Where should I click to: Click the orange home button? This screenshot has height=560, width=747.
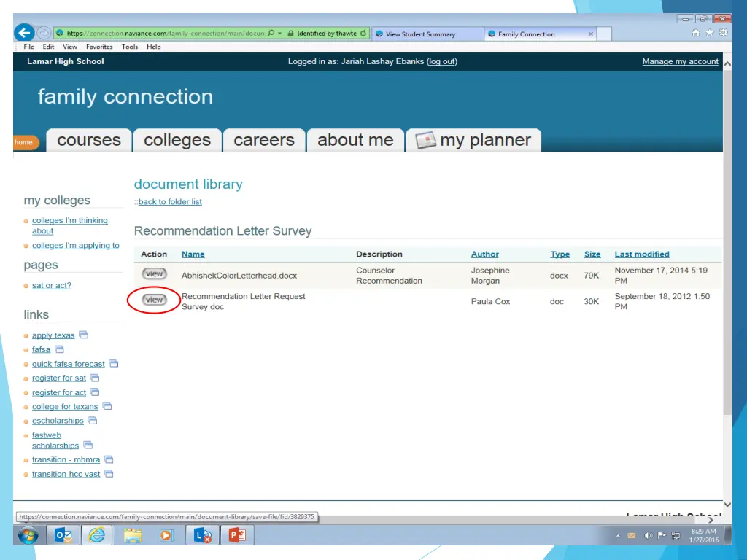point(24,142)
